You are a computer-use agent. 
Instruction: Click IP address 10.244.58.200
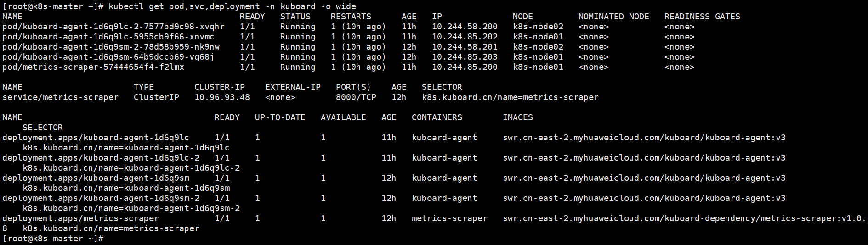click(465, 27)
